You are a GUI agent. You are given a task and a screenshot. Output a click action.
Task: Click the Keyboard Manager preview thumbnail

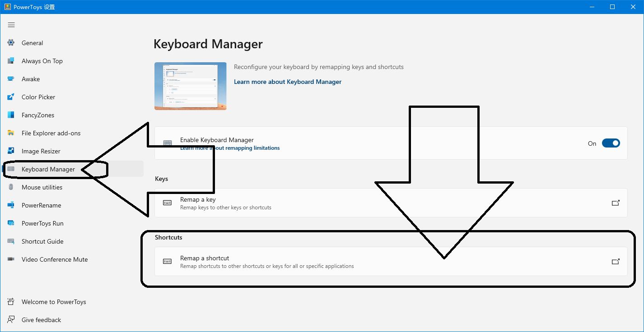(x=191, y=86)
